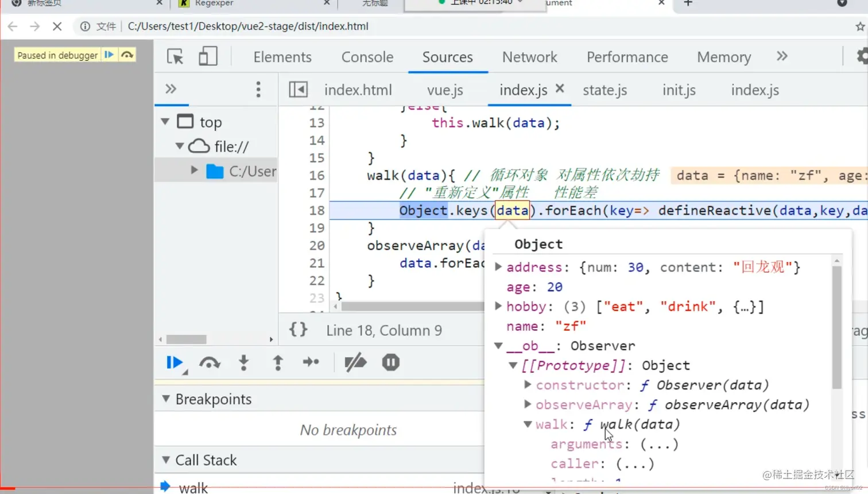Expand the observeArray function entry
Image resolution: width=868 pixels, height=494 pixels.
(528, 404)
